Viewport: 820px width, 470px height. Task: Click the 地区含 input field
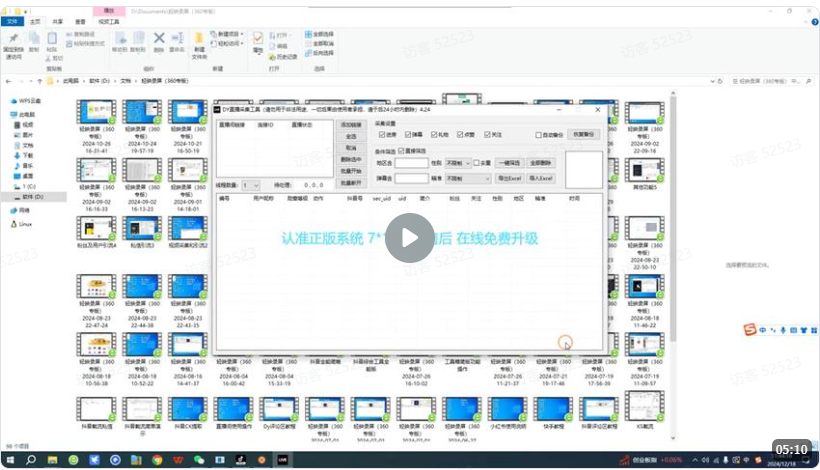click(x=411, y=162)
